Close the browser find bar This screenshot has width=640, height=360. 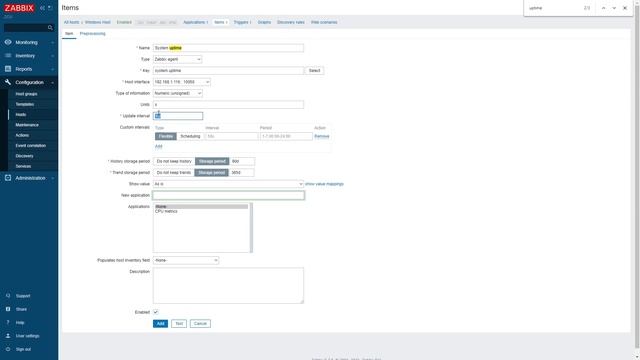tap(625, 8)
